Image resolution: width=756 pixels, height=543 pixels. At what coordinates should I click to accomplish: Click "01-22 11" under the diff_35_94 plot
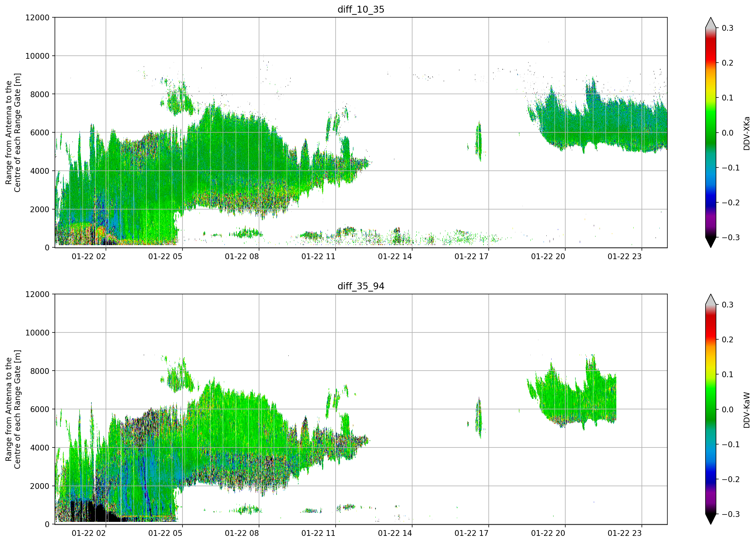click(x=318, y=533)
